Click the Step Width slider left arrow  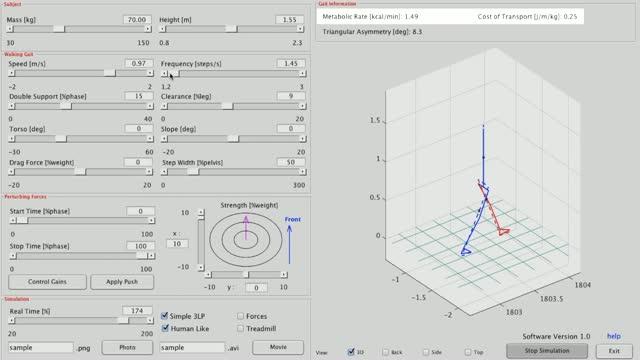coord(164,172)
